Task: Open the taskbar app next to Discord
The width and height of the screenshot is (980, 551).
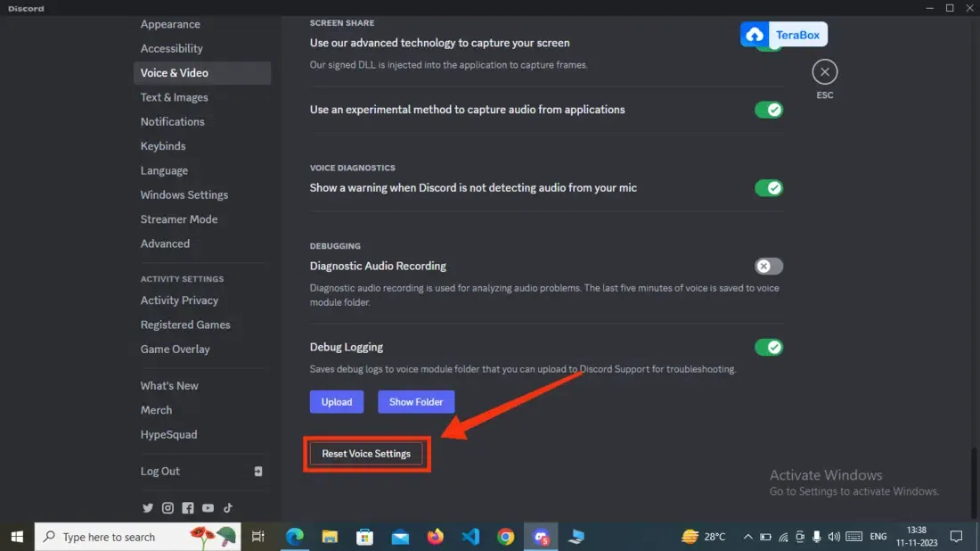Action: [x=576, y=537]
